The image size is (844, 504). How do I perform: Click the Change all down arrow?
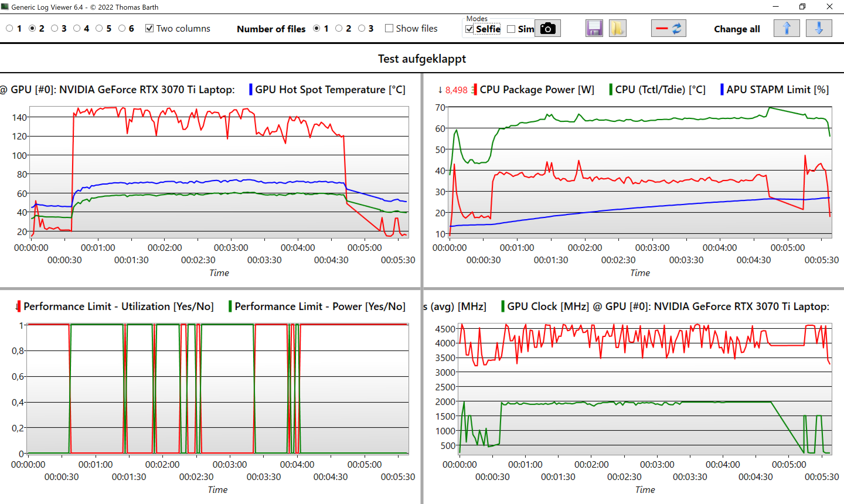(819, 28)
